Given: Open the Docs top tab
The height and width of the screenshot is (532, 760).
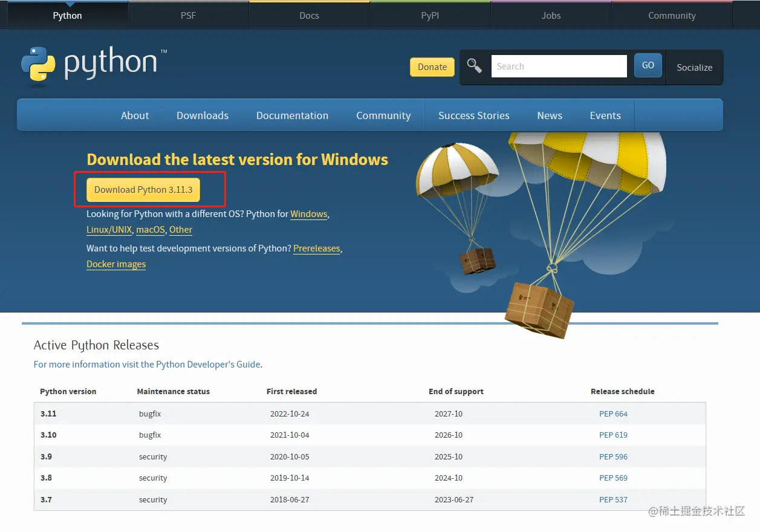Looking at the screenshot, I should click(x=309, y=16).
